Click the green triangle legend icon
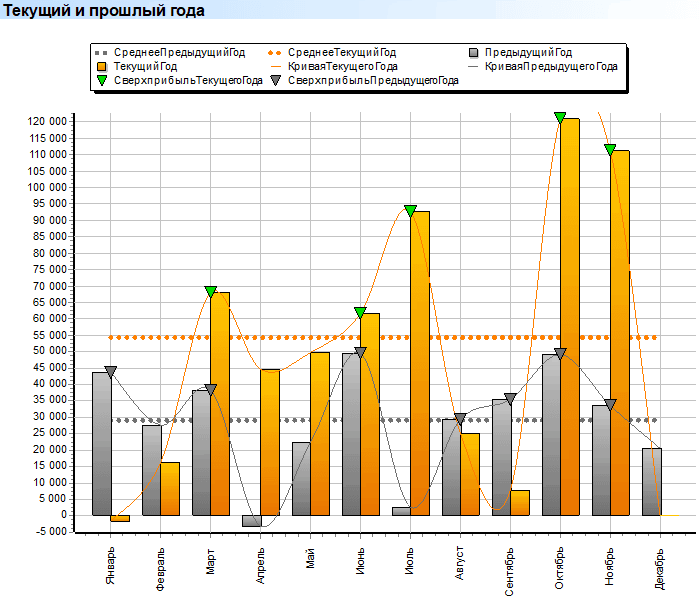 (x=102, y=80)
